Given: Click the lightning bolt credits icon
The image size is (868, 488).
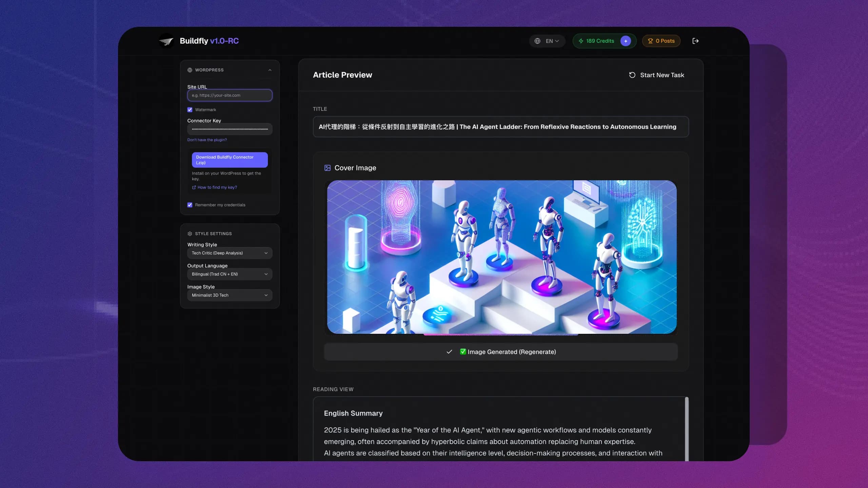Looking at the screenshot, I should [581, 41].
